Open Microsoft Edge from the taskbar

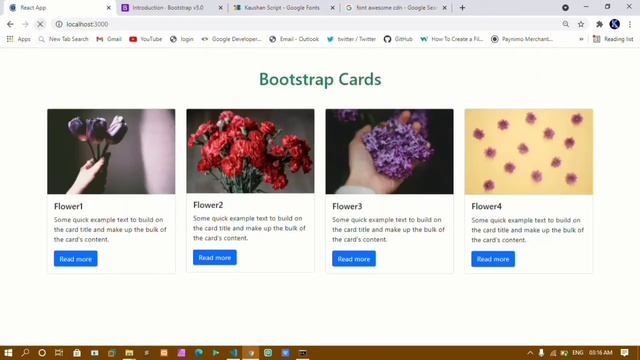point(199,353)
